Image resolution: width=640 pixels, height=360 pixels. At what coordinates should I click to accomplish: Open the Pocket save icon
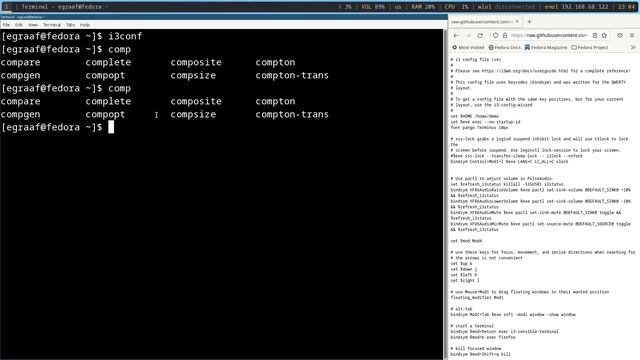pyautogui.click(x=620, y=36)
